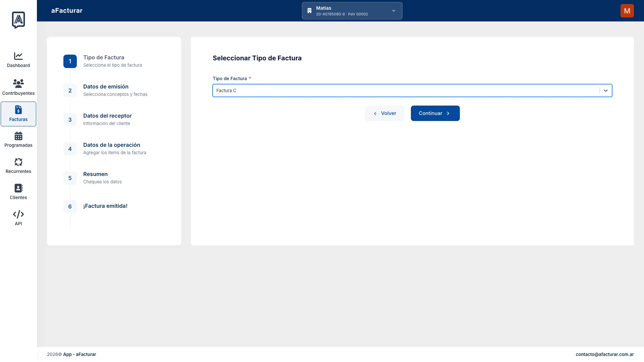This screenshot has height=362, width=644.
Task: Open the Dashboard chart icon
Action: pyautogui.click(x=18, y=56)
